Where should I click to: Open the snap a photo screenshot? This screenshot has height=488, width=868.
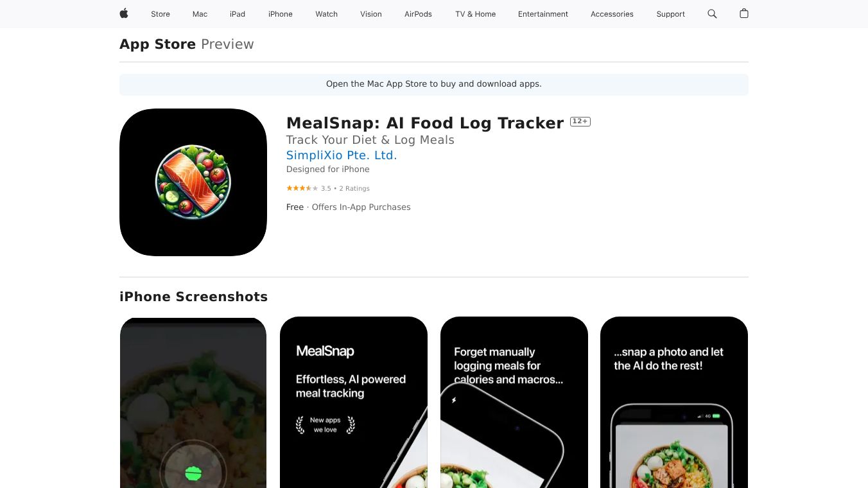674,403
